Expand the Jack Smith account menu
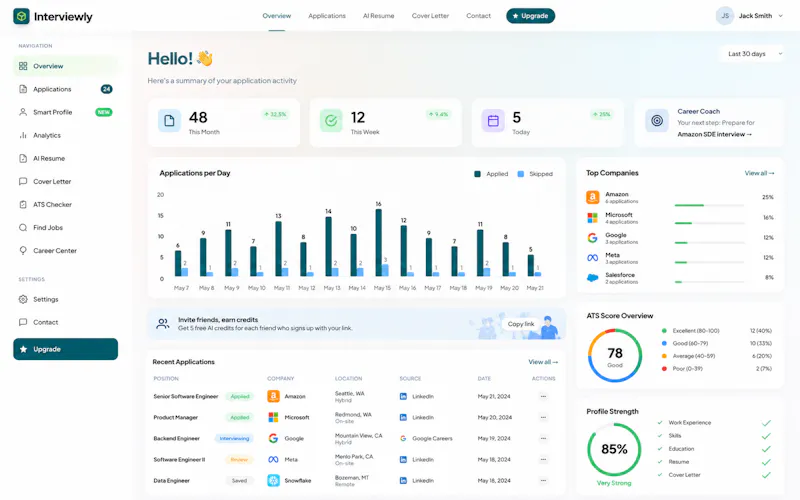 (750, 16)
